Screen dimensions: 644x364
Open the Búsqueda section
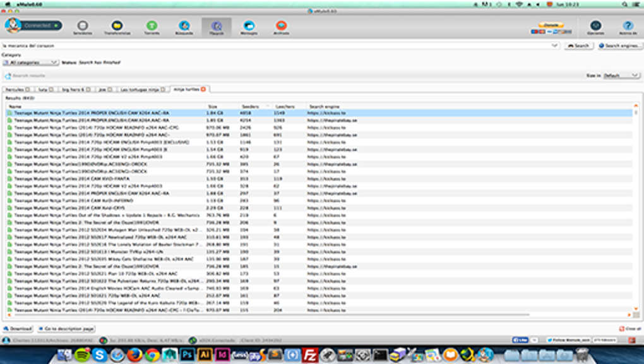tap(184, 28)
